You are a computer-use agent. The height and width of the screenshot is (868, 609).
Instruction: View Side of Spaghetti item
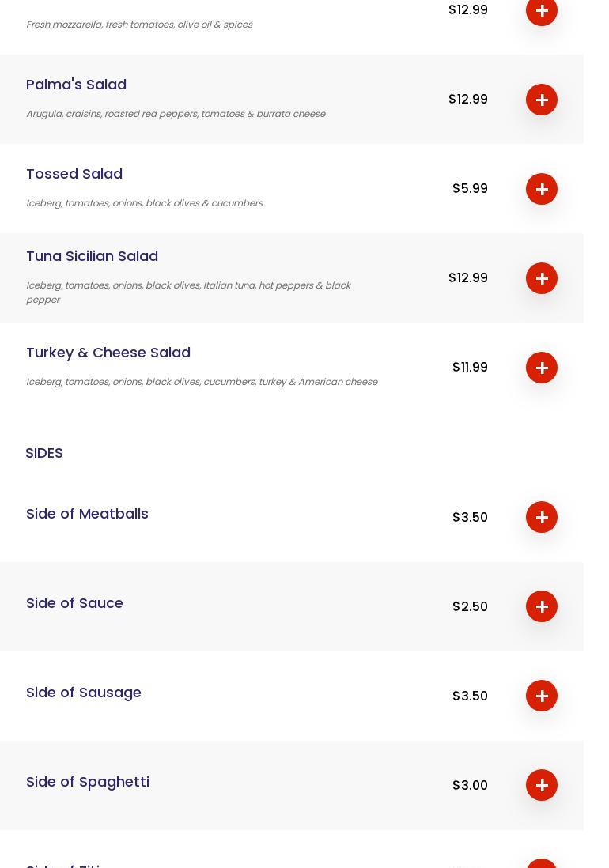[x=88, y=782]
